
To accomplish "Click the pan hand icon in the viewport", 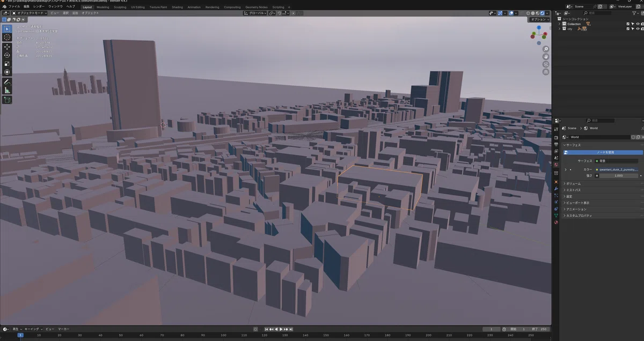I will point(546,56).
